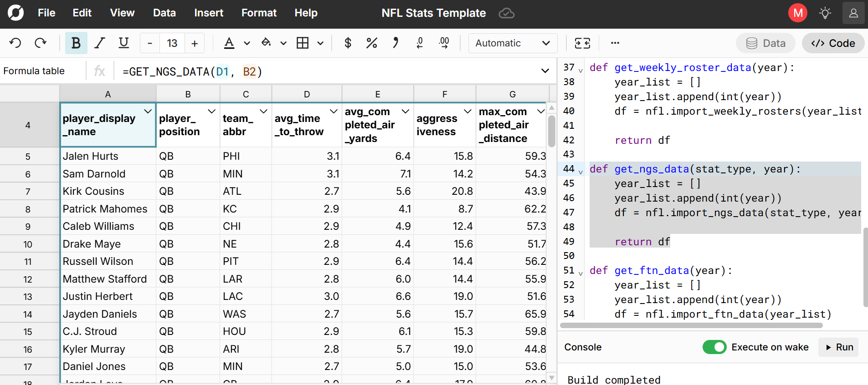Click the undo arrow icon
This screenshot has width=868, height=385.
coord(15,43)
